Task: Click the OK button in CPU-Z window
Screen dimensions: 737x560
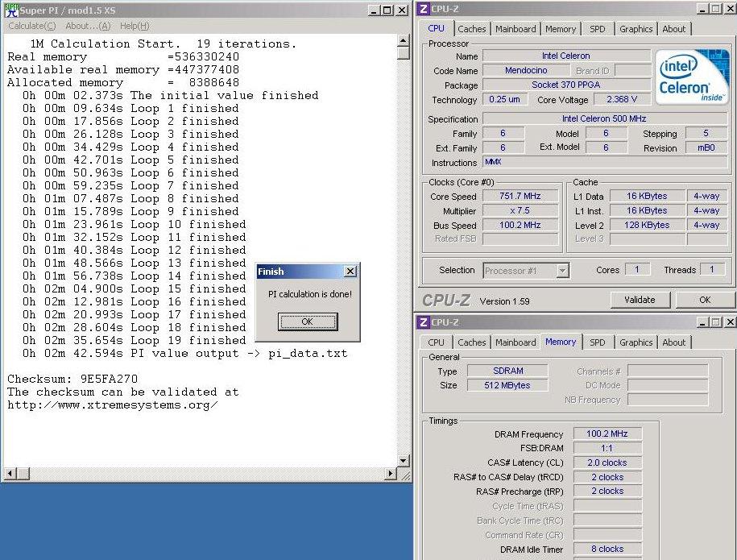Action: (x=705, y=300)
